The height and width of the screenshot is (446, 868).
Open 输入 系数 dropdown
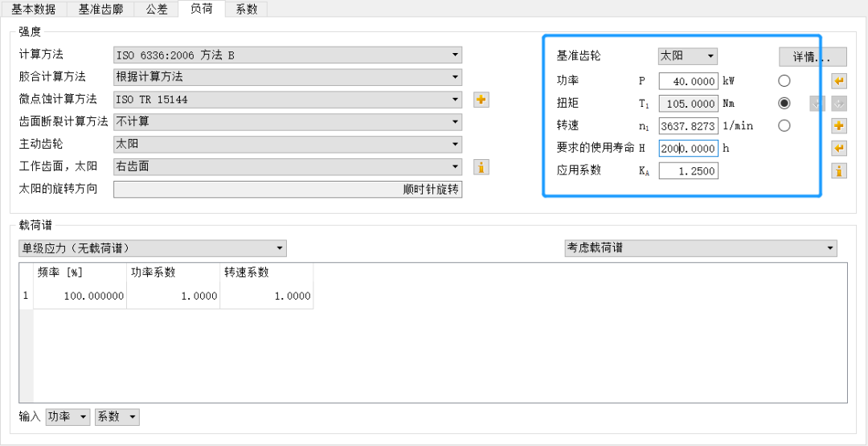pyautogui.click(x=117, y=417)
